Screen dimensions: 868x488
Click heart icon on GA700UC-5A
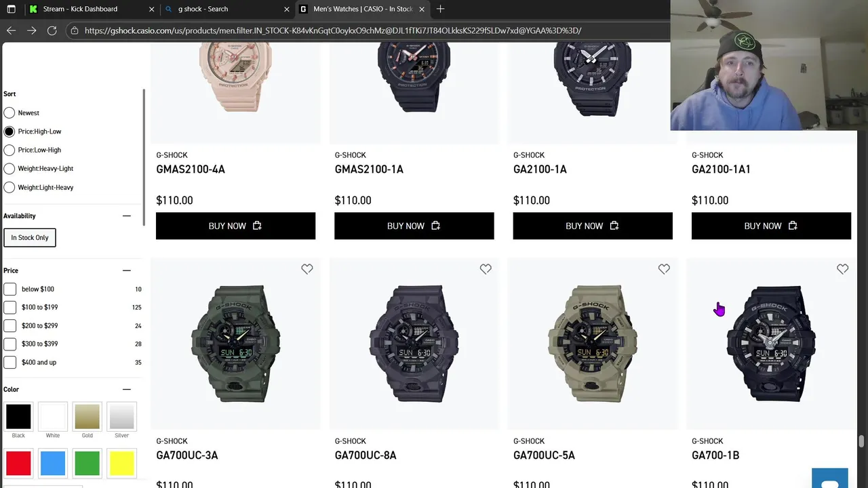664,269
